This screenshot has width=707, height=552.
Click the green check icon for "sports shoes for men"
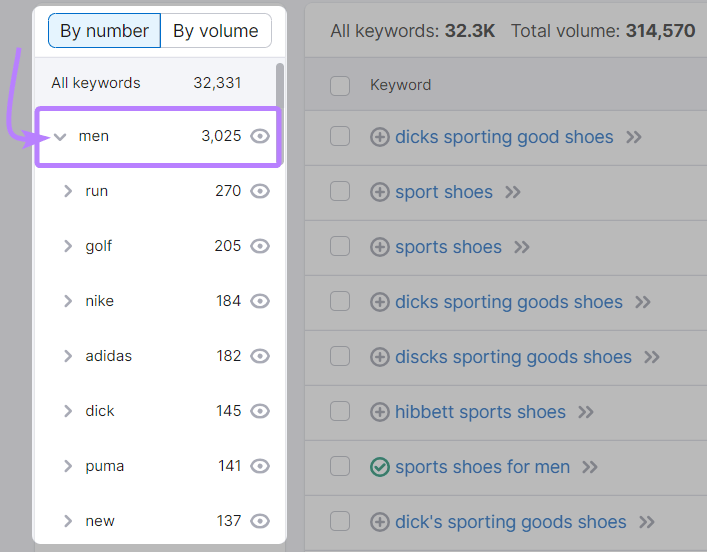tap(380, 467)
